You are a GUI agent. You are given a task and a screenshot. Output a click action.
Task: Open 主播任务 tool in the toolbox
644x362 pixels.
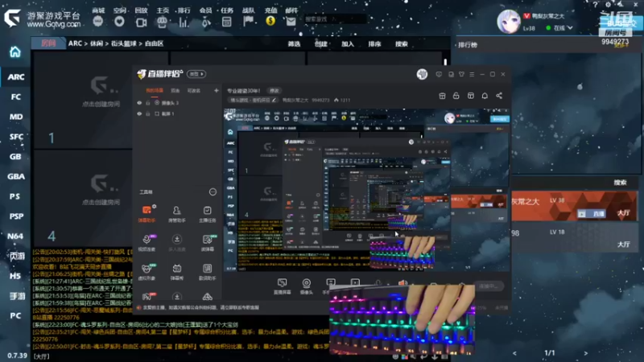click(207, 214)
